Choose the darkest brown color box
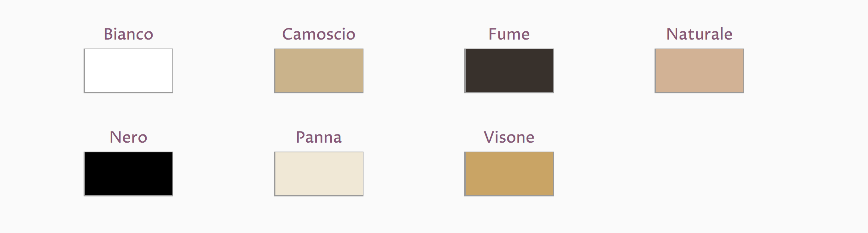 click(x=509, y=71)
